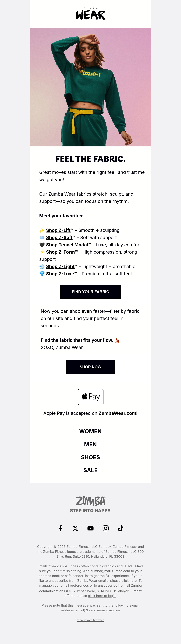The image size is (181, 644).
Task: Open the X (Twitter) social icon
Action: tap(75, 528)
